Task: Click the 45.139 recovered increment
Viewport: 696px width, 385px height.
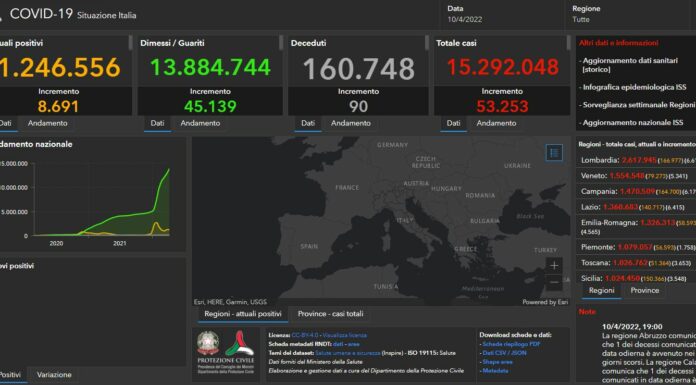Action: [210, 106]
